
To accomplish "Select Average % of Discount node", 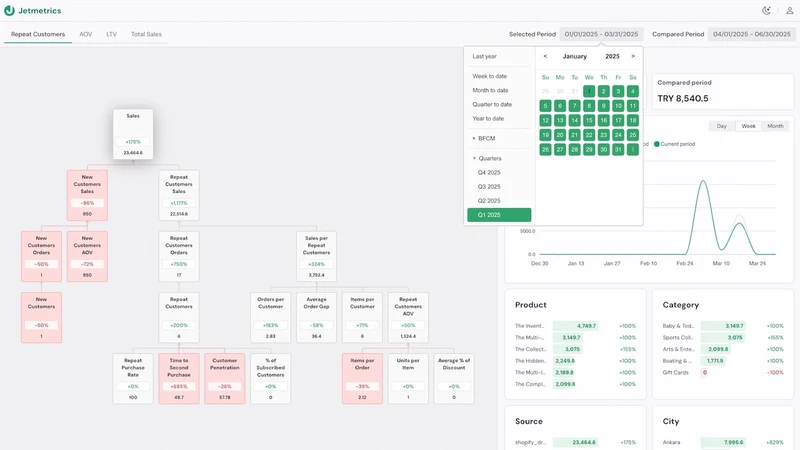I will pyautogui.click(x=454, y=379).
